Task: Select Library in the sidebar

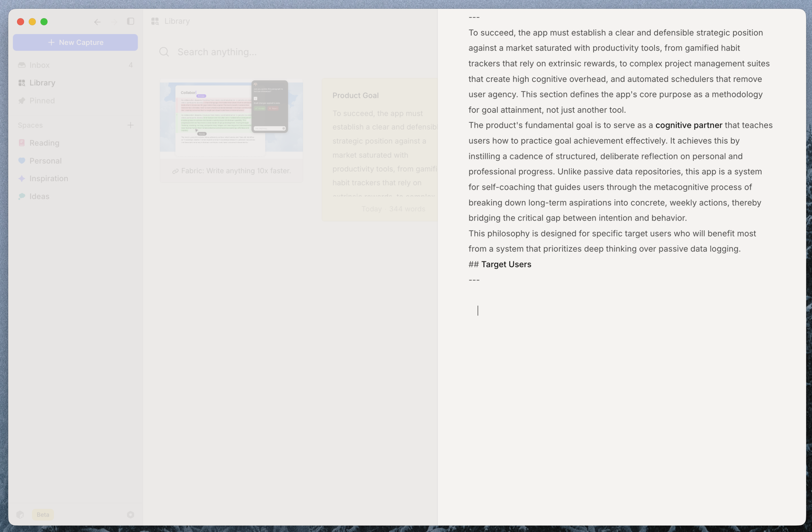Action: pos(75,83)
